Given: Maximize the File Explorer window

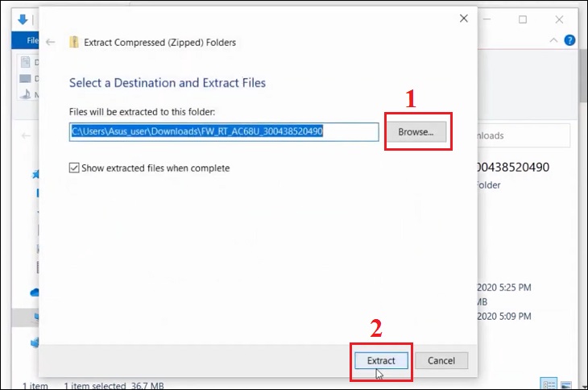Looking at the screenshot, I should click(x=523, y=19).
